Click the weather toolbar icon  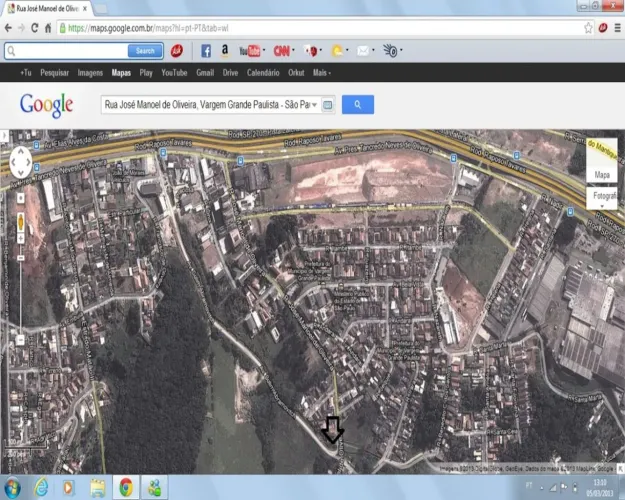[337, 51]
